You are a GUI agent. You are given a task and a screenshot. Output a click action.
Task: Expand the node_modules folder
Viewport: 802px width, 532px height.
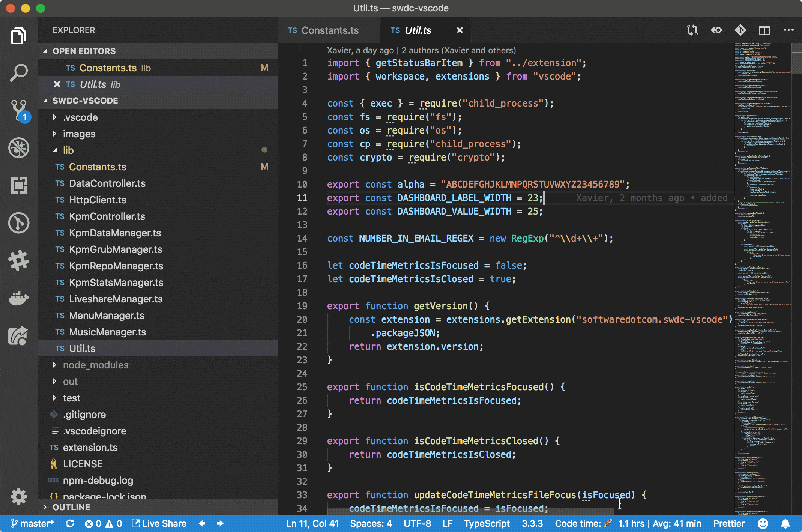(95, 365)
